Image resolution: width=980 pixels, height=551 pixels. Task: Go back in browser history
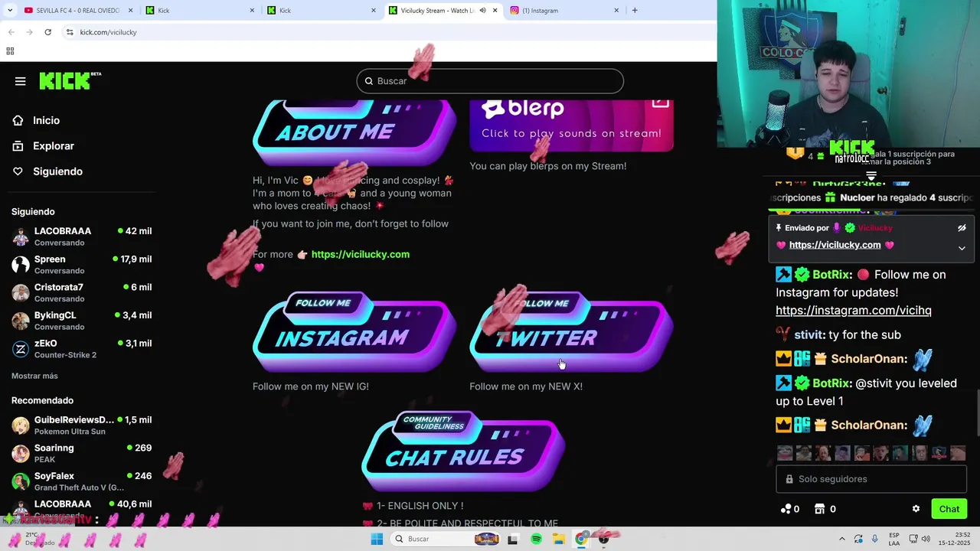click(x=11, y=32)
